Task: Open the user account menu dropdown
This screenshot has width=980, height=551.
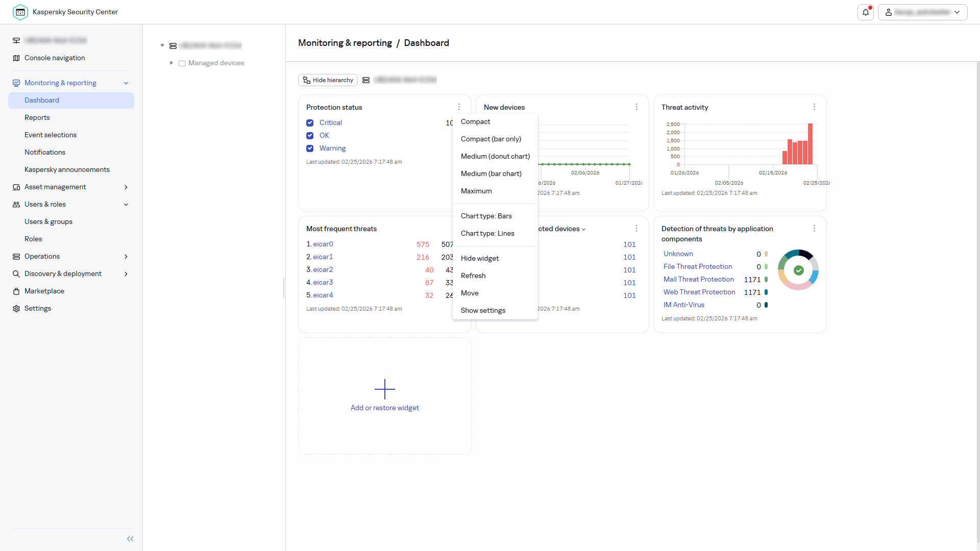Action: pyautogui.click(x=922, y=12)
